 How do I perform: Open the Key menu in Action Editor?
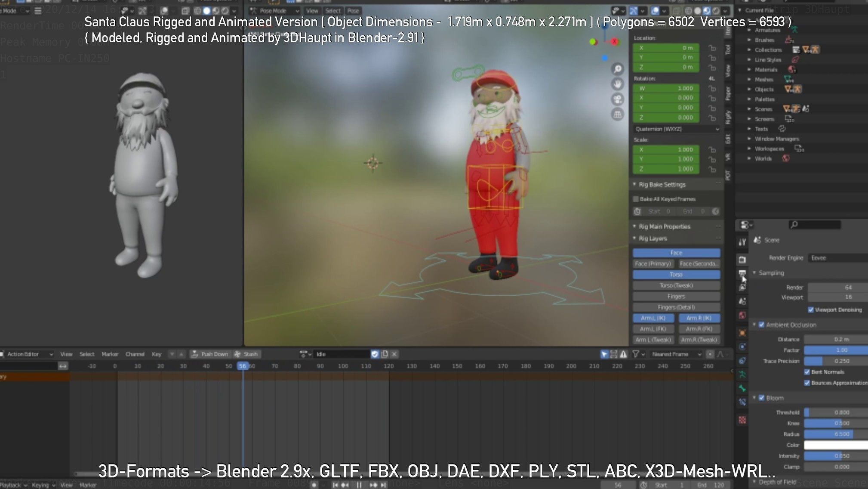156,354
